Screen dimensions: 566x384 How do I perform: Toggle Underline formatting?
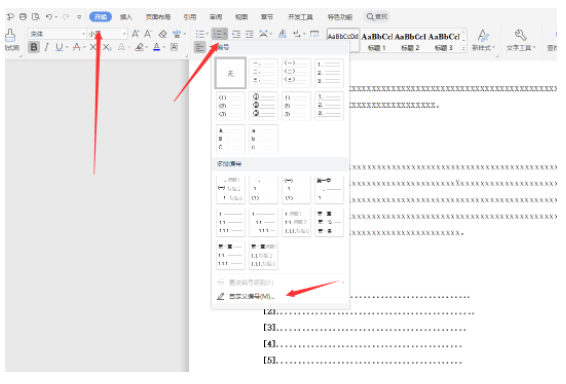[x=59, y=47]
